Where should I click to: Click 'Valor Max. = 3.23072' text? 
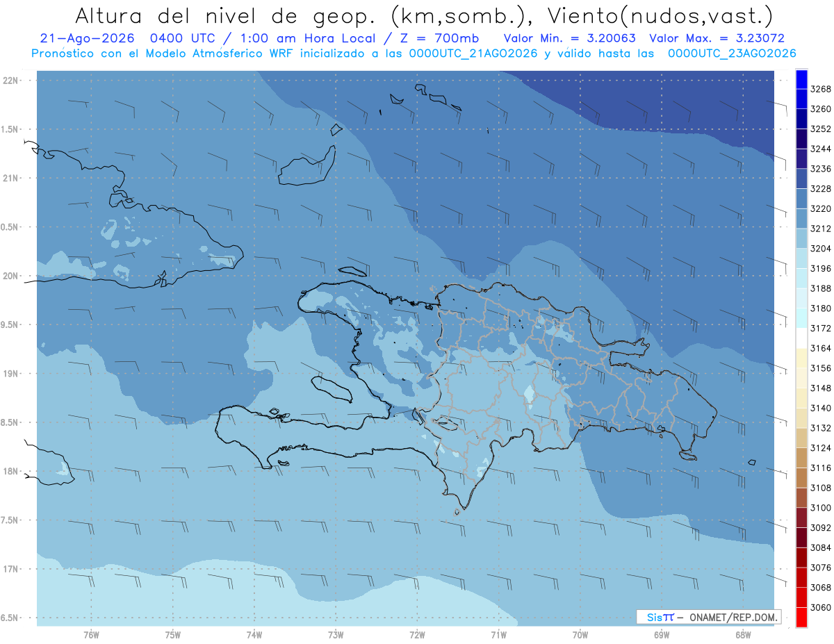(x=717, y=39)
